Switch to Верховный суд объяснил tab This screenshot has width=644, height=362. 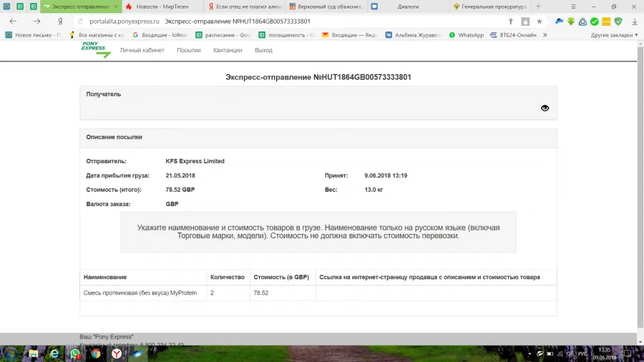[x=327, y=6]
